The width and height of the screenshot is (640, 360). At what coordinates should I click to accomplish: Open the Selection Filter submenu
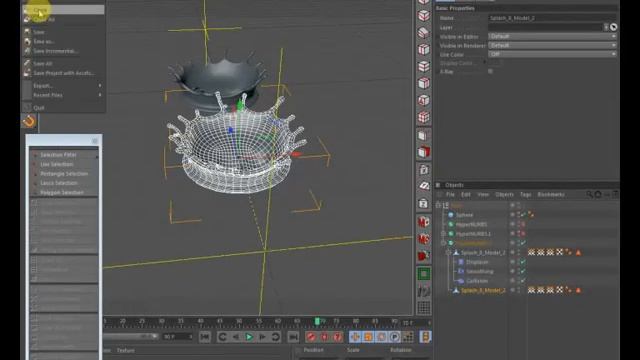(64, 155)
